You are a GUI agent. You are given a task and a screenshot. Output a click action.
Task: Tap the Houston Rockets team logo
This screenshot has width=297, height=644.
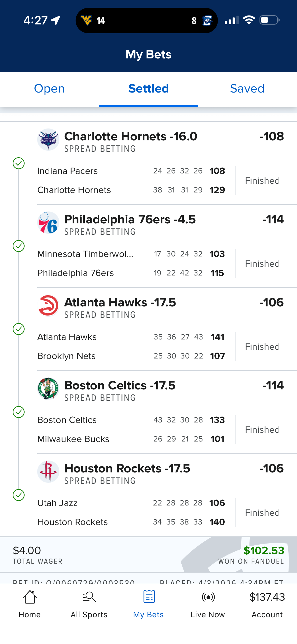coord(48,471)
